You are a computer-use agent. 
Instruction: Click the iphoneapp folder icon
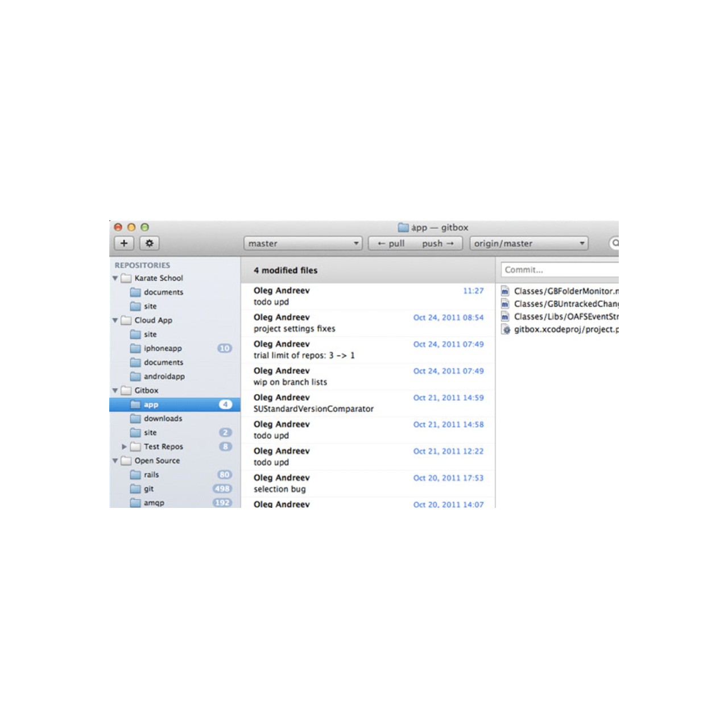135,348
